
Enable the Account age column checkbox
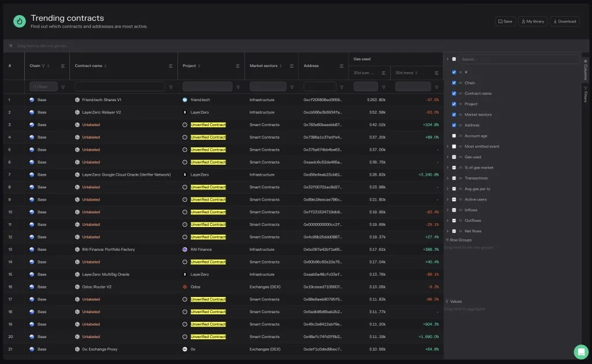click(x=453, y=136)
